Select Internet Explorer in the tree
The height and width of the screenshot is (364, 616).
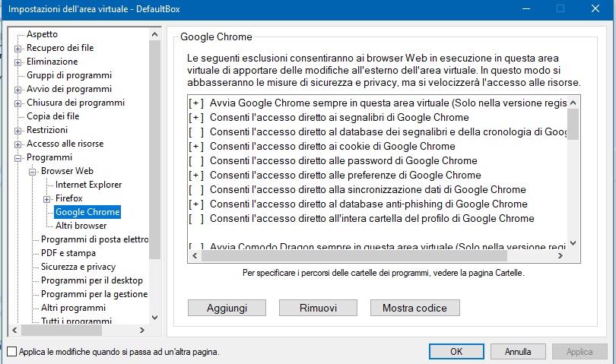(88, 185)
